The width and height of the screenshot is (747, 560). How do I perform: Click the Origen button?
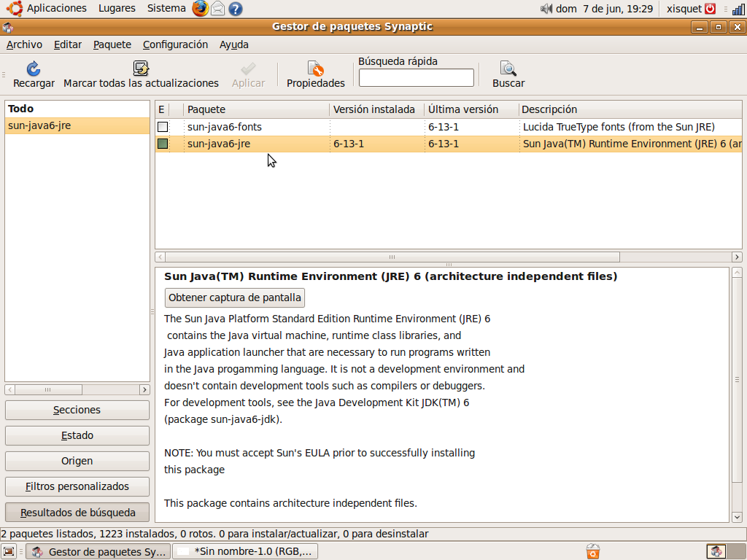click(77, 461)
